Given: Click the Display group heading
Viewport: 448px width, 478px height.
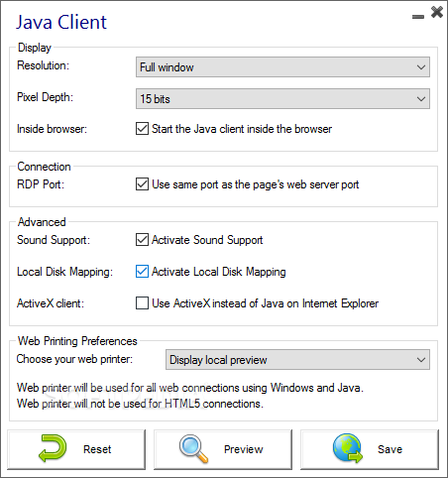Looking at the screenshot, I should click(x=35, y=48).
